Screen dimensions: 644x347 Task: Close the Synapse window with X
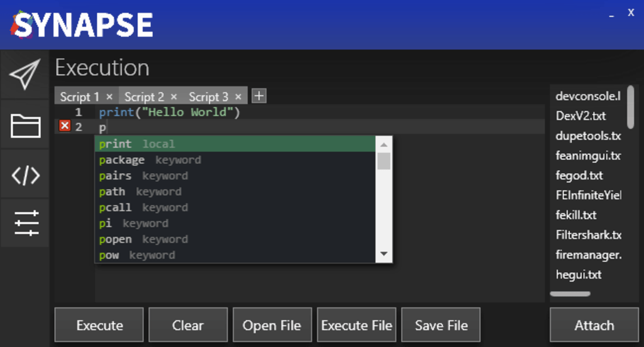click(631, 13)
